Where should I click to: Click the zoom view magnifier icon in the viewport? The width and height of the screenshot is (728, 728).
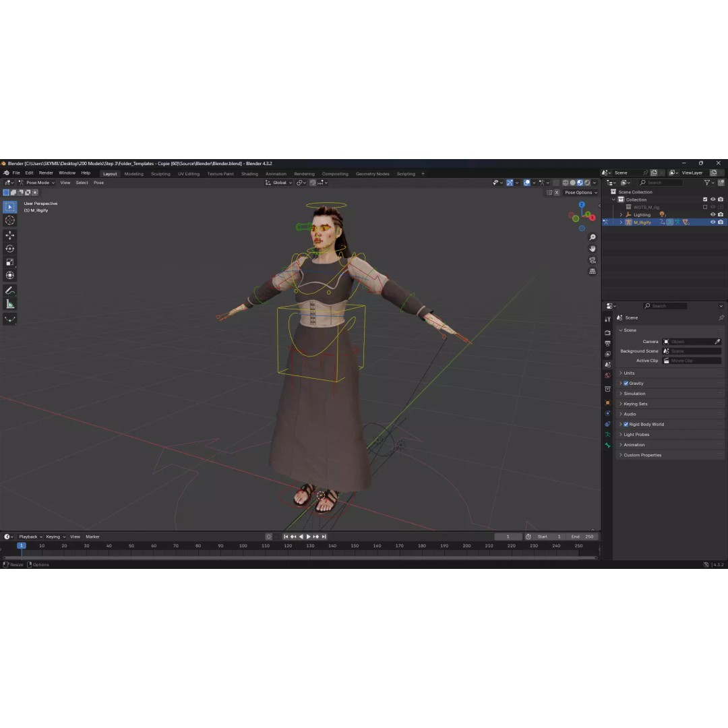coord(593,237)
